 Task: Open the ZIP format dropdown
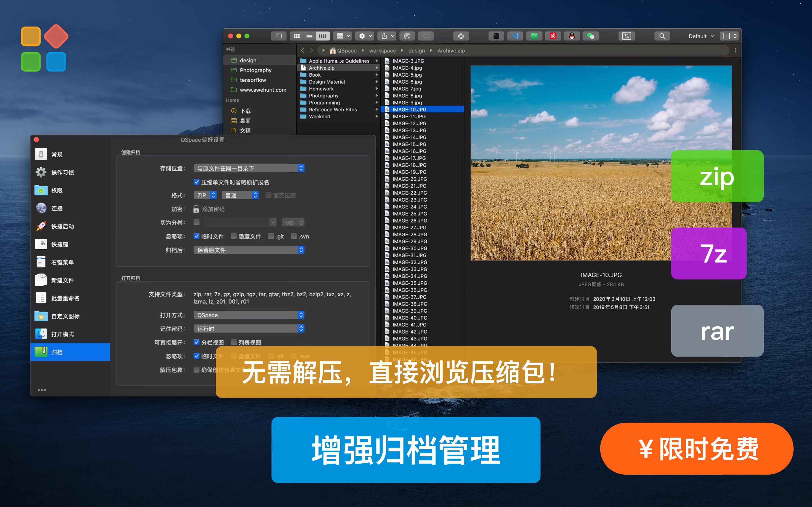pyautogui.click(x=205, y=195)
